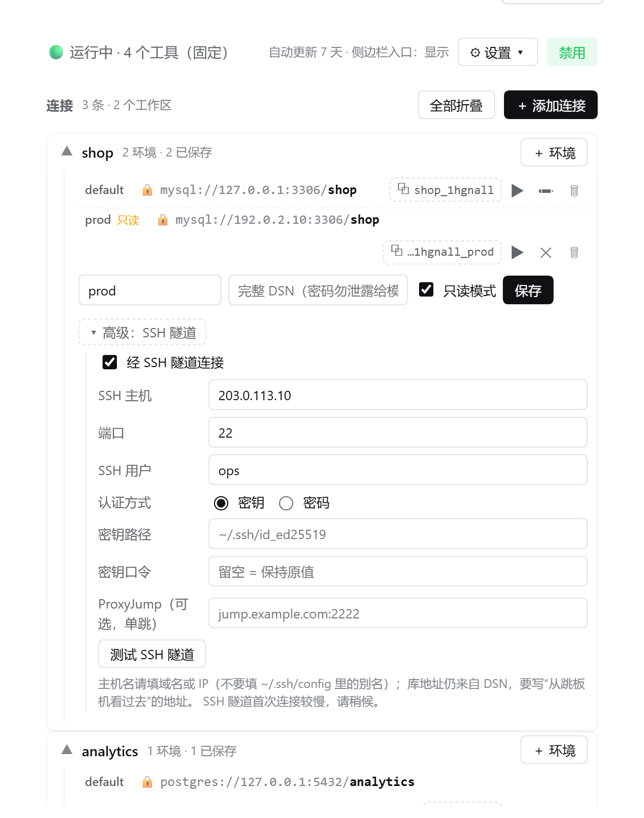Image resolution: width=644 pixels, height=818 pixels.
Task: Click the 'default' label in analytics
Action: click(104, 782)
